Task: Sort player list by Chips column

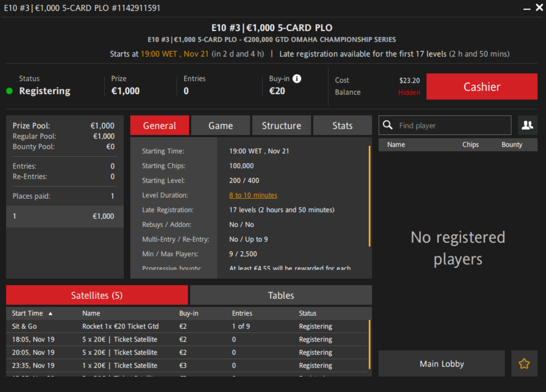Action: click(470, 144)
